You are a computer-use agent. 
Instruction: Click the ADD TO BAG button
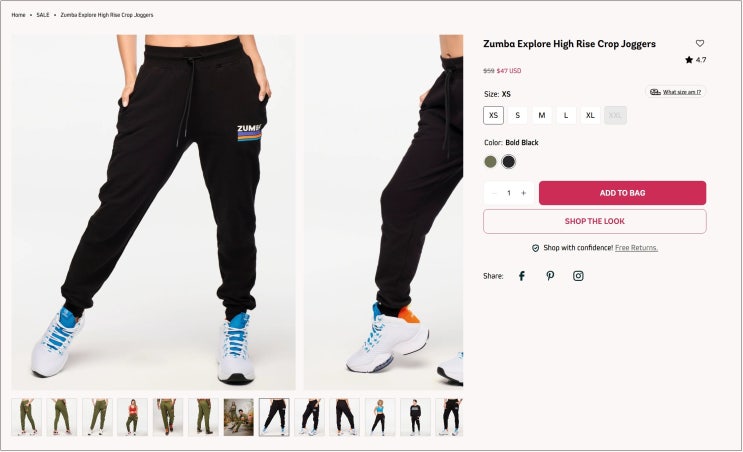622,193
